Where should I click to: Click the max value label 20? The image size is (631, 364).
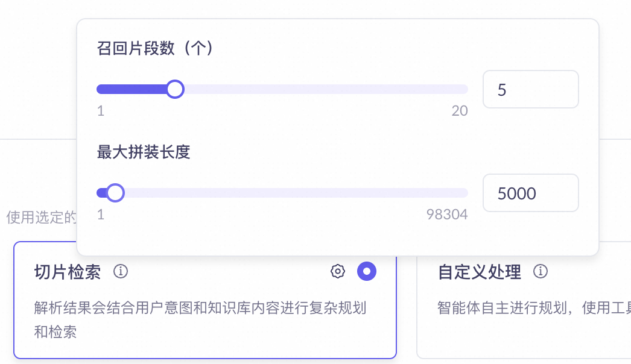tap(460, 111)
